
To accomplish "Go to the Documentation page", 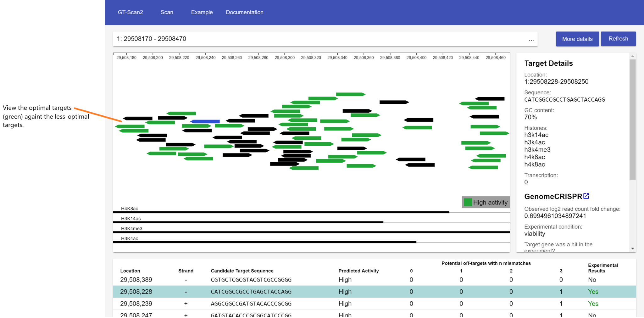I will coord(244,12).
